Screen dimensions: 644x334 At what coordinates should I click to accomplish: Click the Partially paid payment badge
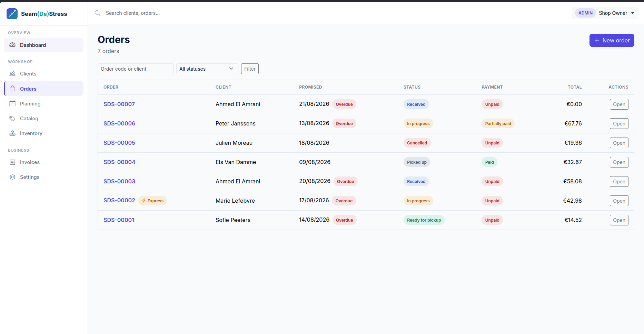(498, 123)
